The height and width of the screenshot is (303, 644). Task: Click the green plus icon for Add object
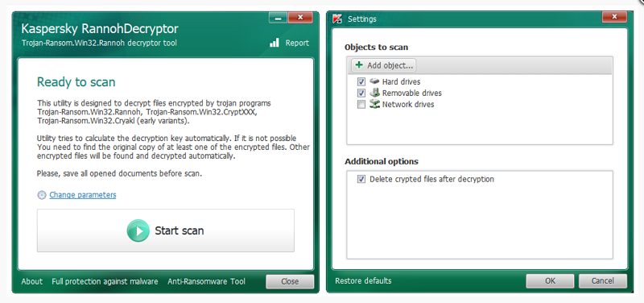359,65
